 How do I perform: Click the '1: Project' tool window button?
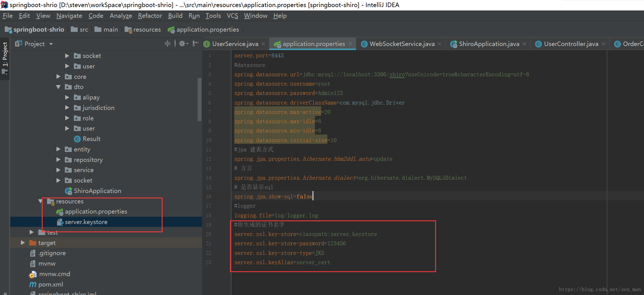click(x=5, y=57)
